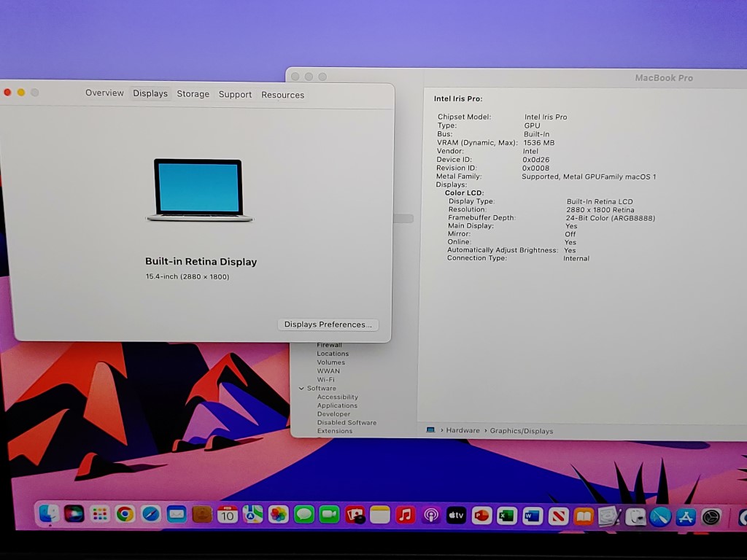Open the Wi-Fi entry in the sidebar

click(326, 379)
